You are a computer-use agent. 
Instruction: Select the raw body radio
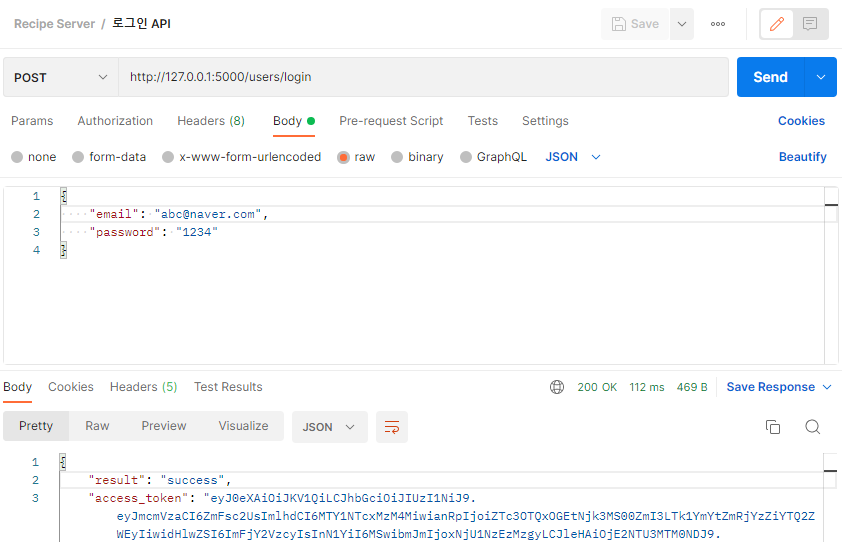tap(344, 157)
